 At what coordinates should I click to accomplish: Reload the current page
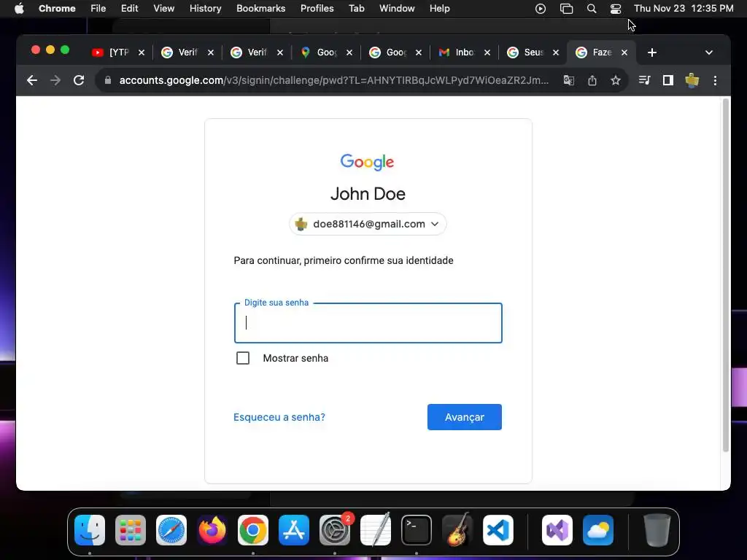coord(79,80)
